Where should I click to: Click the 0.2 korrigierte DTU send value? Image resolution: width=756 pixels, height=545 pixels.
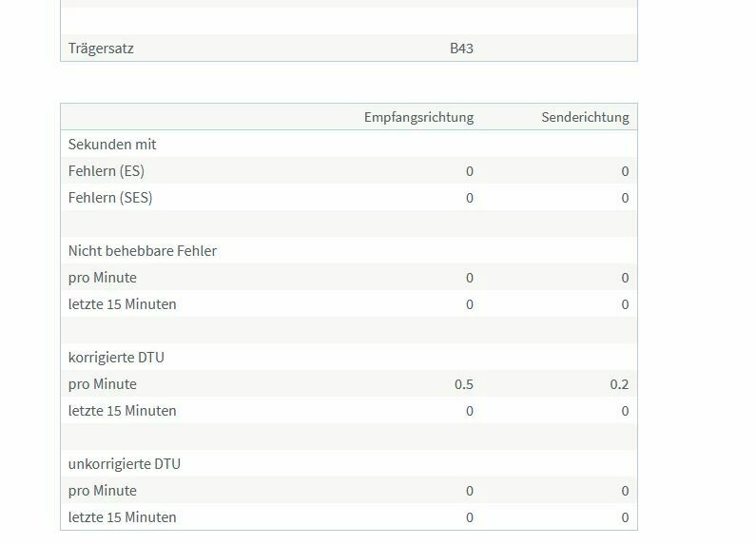[x=619, y=384]
